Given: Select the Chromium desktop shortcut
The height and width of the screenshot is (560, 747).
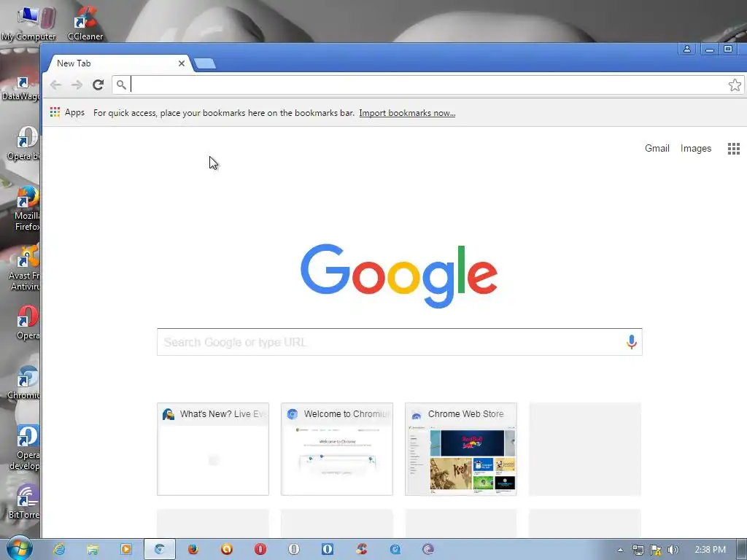Looking at the screenshot, I should [24, 382].
